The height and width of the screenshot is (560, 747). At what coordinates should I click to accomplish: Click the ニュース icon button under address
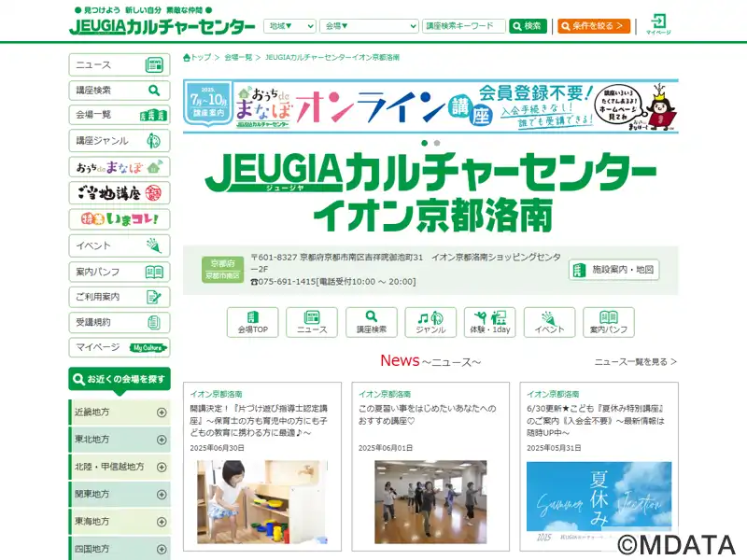click(x=312, y=322)
